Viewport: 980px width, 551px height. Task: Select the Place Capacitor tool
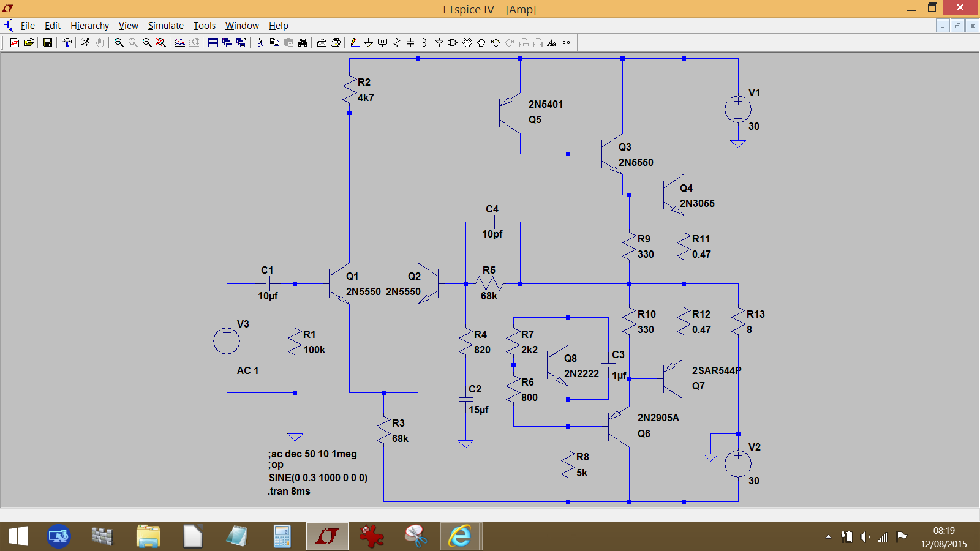pos(411,42)
